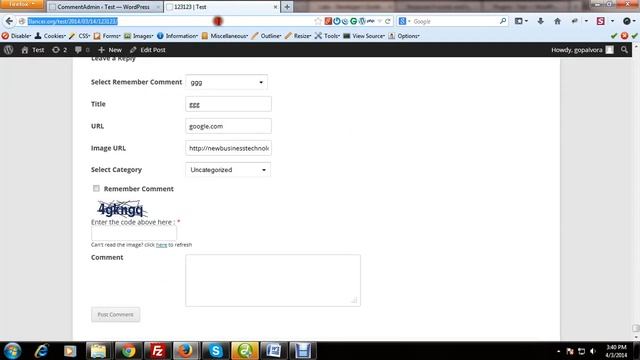Click the Firefox menu button at top left
This screenshot has width=640, height=360.
(x=22, y=4)
